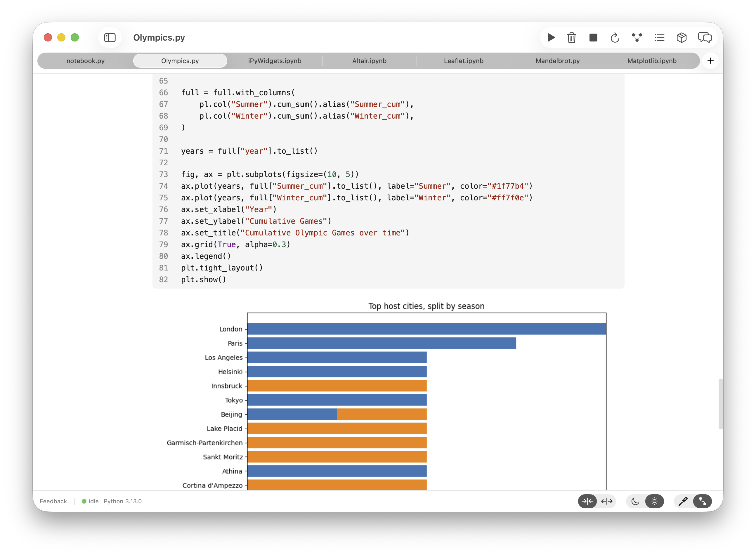Switch to the Matplotlib.ipynb tab
Screen dimensions: 756x555
pyautogui.click(x=651, y=61)
